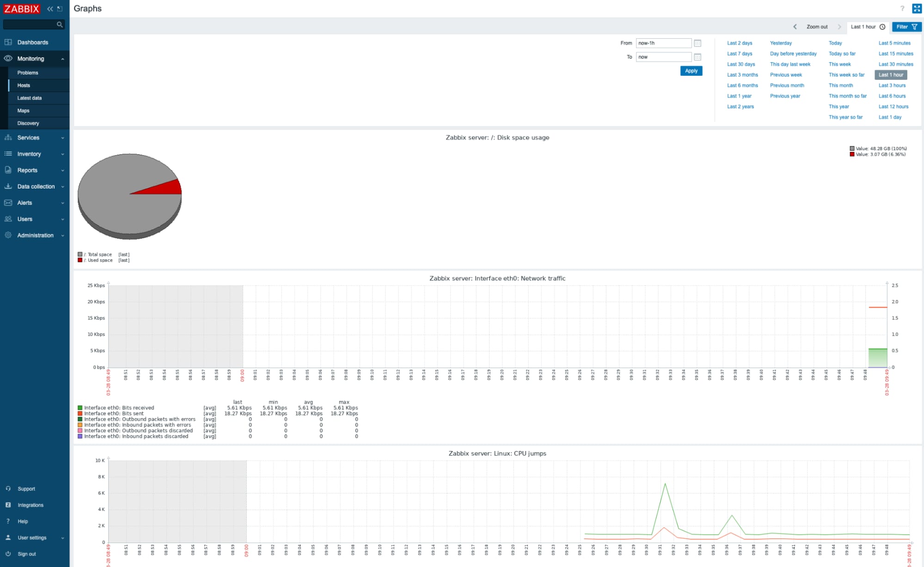This screenshot has width=924, height=567.
Task: Open the search magnifier in the sidebar
Action: coord(59,24)
